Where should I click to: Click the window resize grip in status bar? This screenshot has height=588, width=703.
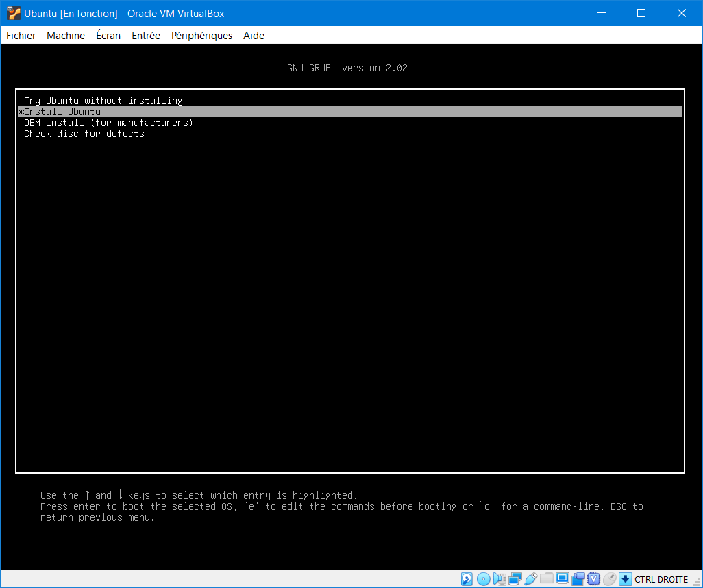tap(697, 582)
